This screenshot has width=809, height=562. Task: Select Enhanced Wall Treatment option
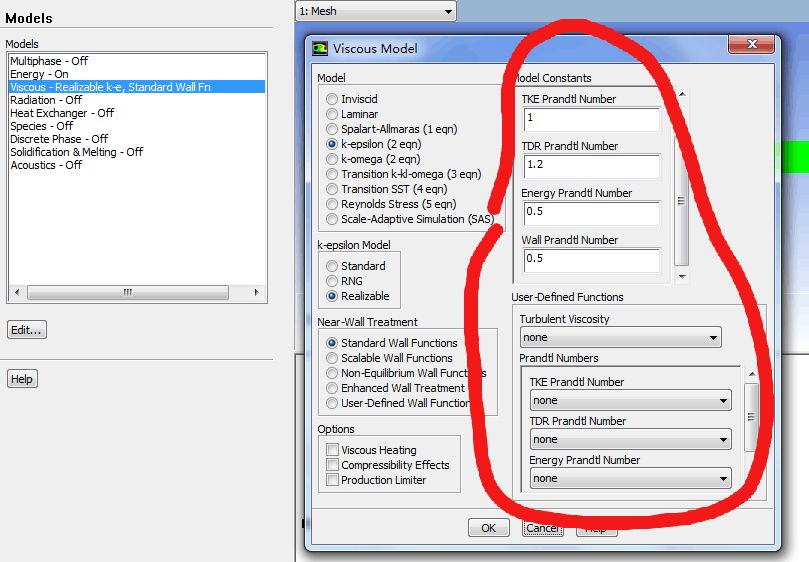(332, 388)
